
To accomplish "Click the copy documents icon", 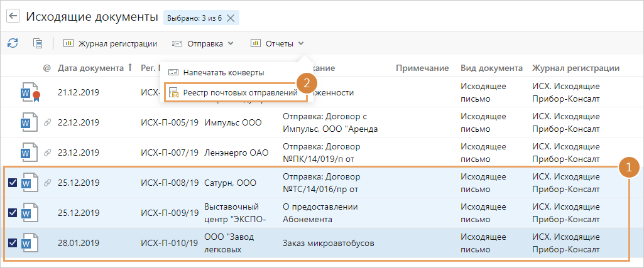I will point(38,43).
